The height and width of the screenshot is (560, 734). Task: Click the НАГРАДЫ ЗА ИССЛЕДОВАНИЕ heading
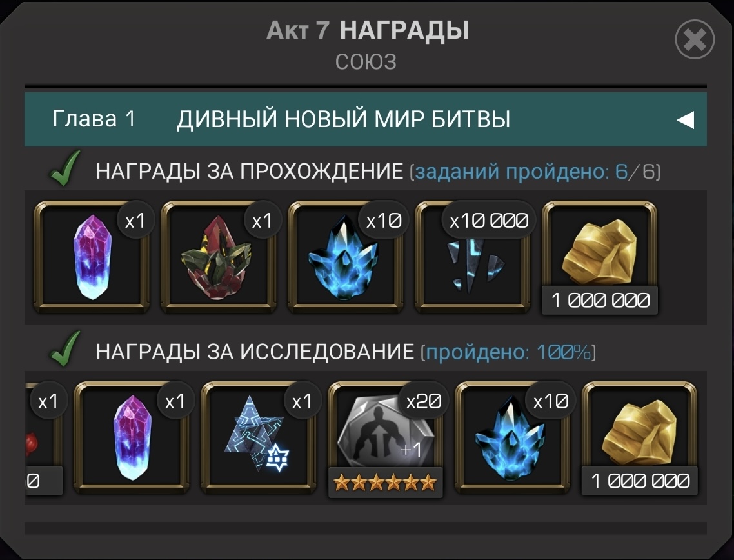[255, 352]
